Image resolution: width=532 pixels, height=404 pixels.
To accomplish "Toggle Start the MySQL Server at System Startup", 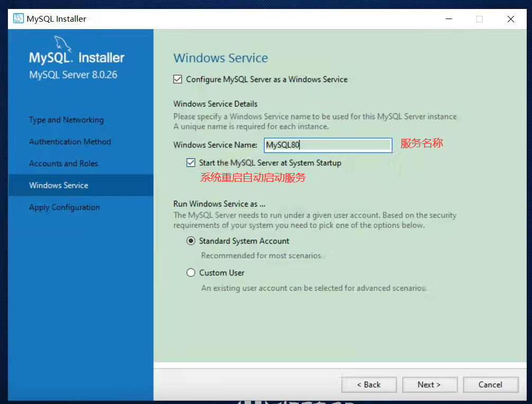I will pos(191,163).
